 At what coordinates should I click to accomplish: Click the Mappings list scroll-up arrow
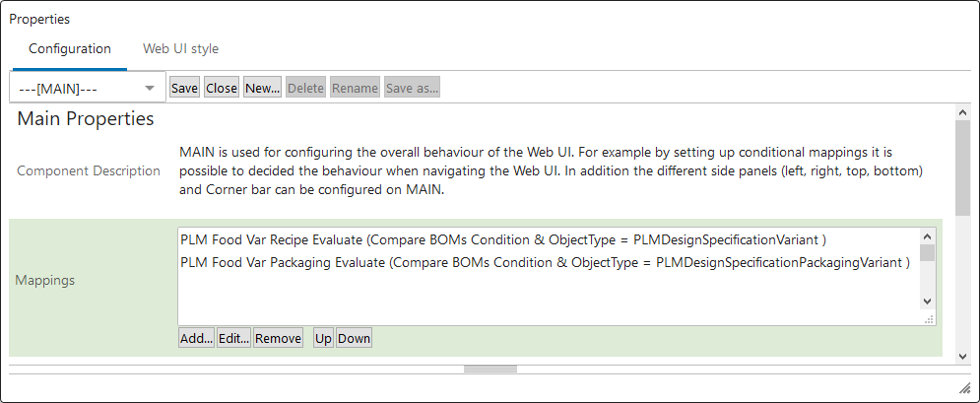(x=927, y=236)
